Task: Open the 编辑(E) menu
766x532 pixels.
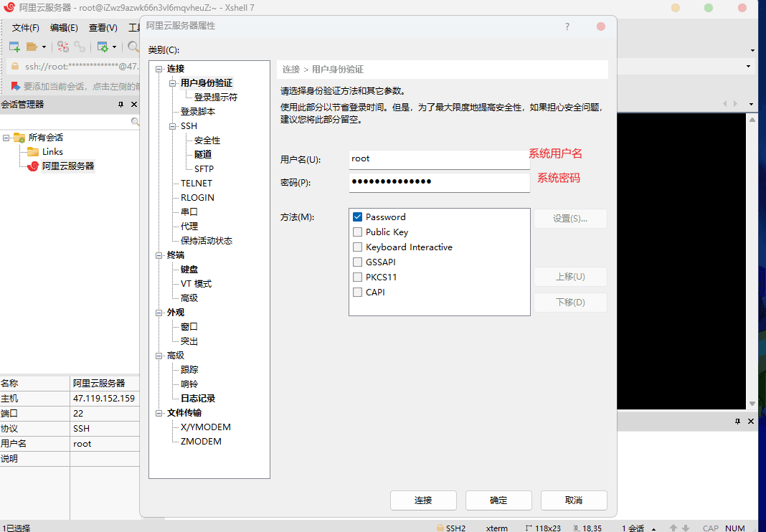Action: coord(64,28)
